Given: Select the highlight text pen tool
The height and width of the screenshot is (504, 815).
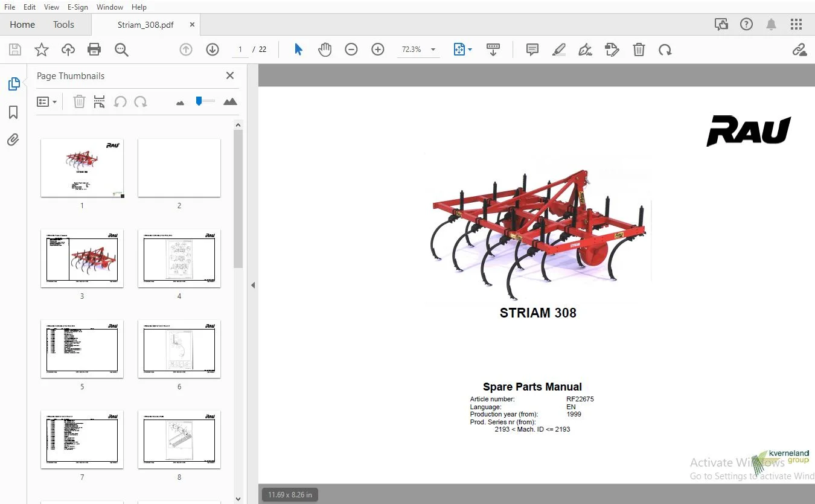Looking at the screenshot, I should [x=559, y=49].
